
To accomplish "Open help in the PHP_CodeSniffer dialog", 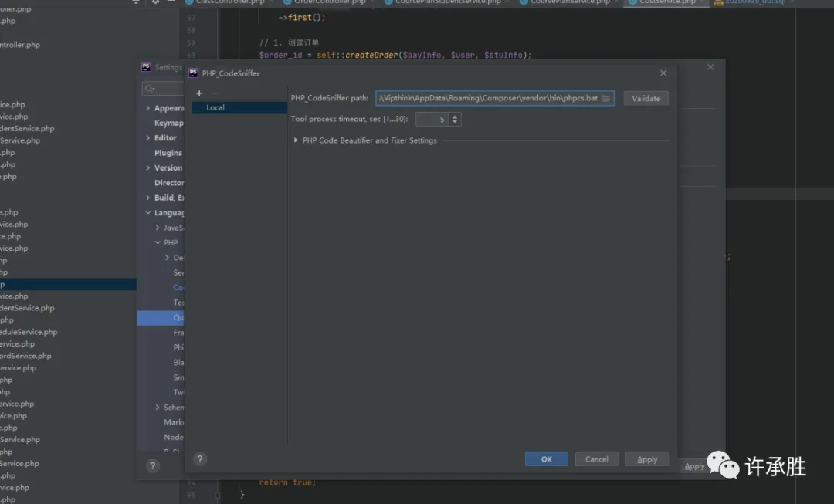I will [200, 459].
